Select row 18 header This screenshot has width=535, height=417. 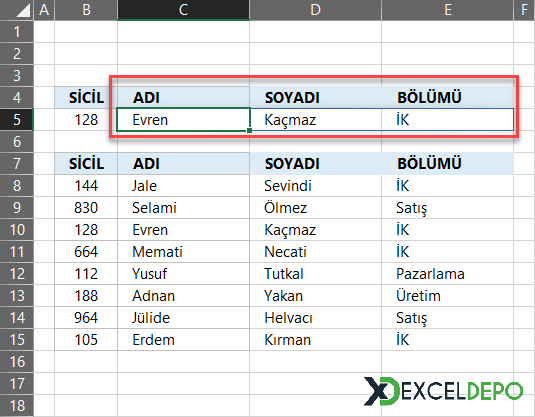[x=17, y=405]
